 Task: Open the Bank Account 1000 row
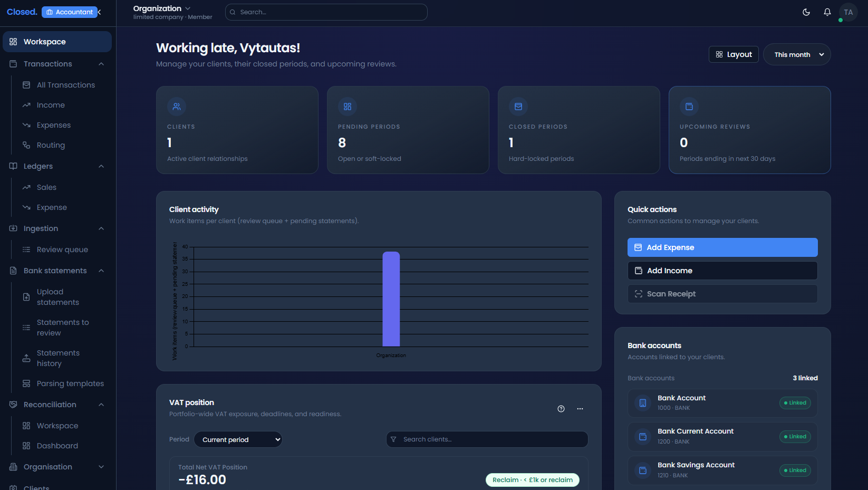click(x=722, y=403)
